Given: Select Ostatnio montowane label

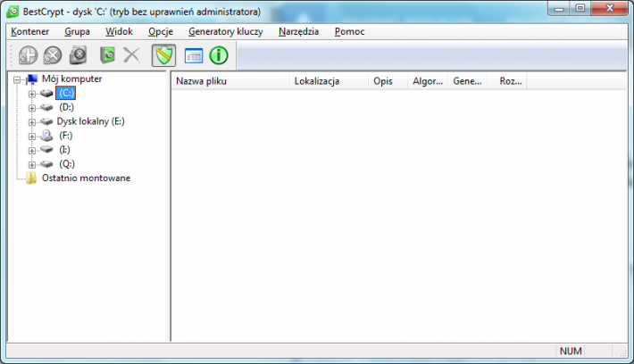Looking at the screenshot, I should click(86, 178).
